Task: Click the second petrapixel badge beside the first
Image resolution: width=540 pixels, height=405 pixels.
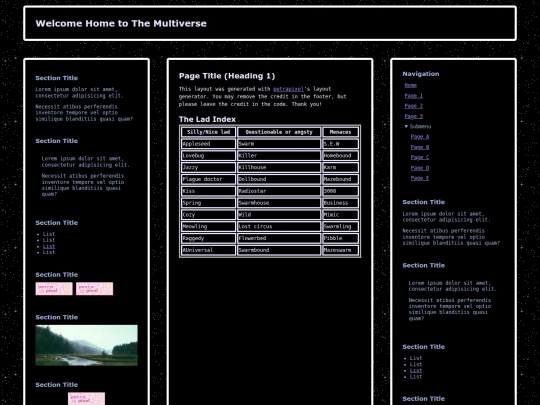Action: [x=95, y=289]
